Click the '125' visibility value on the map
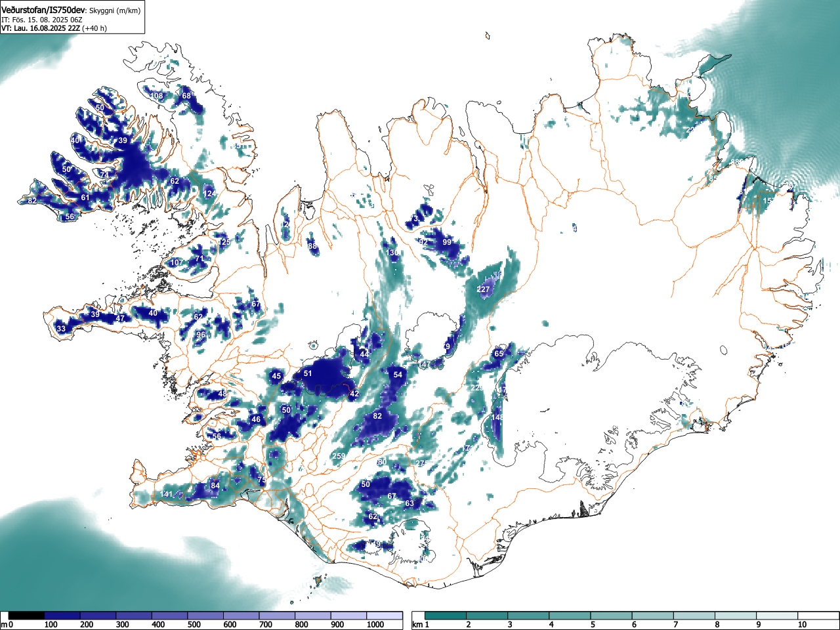The width and height of the screenshot is (840, 630). [224, 242]
